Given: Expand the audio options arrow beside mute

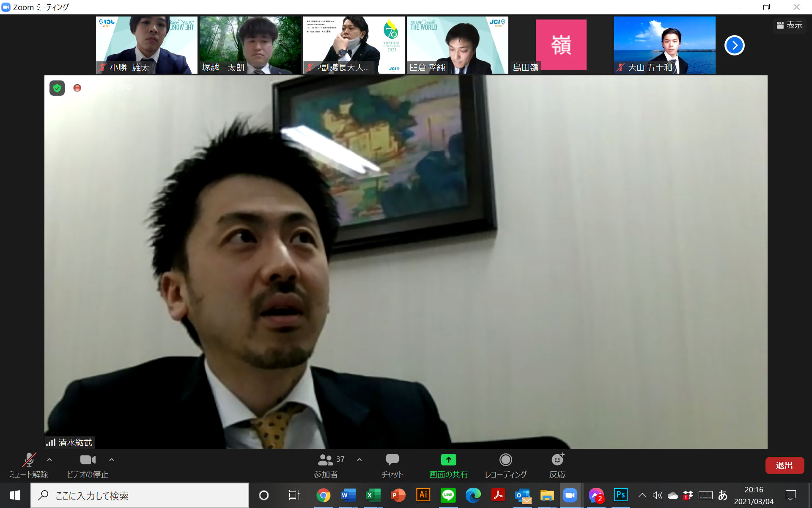Looking at the screenshot, I should coord(49,460).
